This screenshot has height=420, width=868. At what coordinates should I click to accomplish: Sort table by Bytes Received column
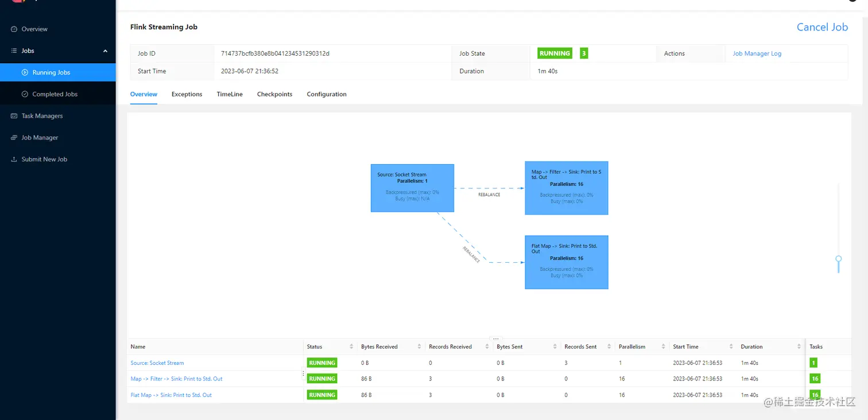[x=419, y=347]
